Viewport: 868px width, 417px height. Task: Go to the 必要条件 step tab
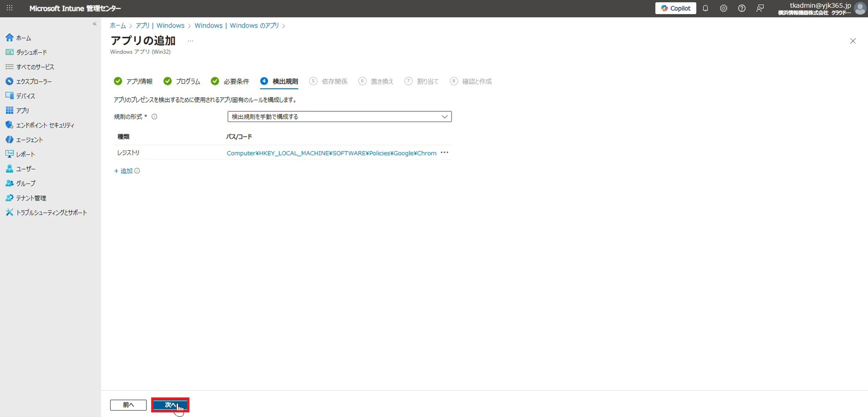(x=230, y=81)
